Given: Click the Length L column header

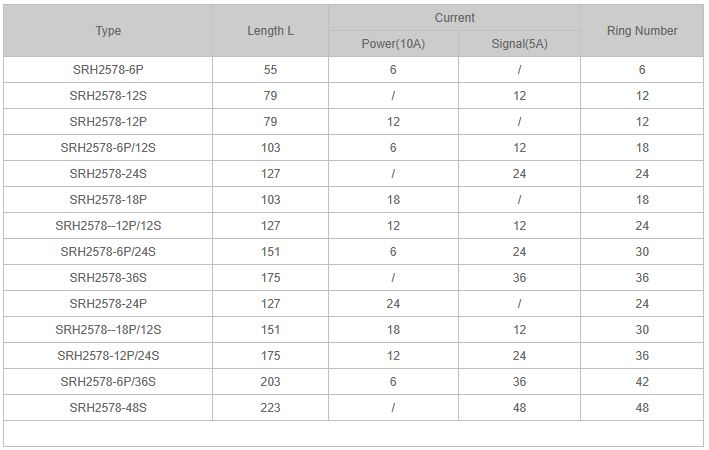Looking at the screenshot, I should pyautogui.click(x=270, y=31).
